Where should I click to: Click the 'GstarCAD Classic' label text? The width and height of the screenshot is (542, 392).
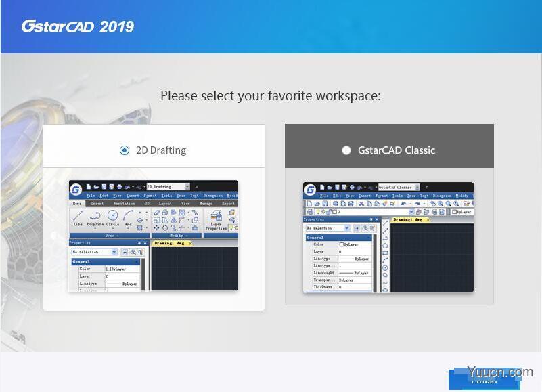(397, 150)
